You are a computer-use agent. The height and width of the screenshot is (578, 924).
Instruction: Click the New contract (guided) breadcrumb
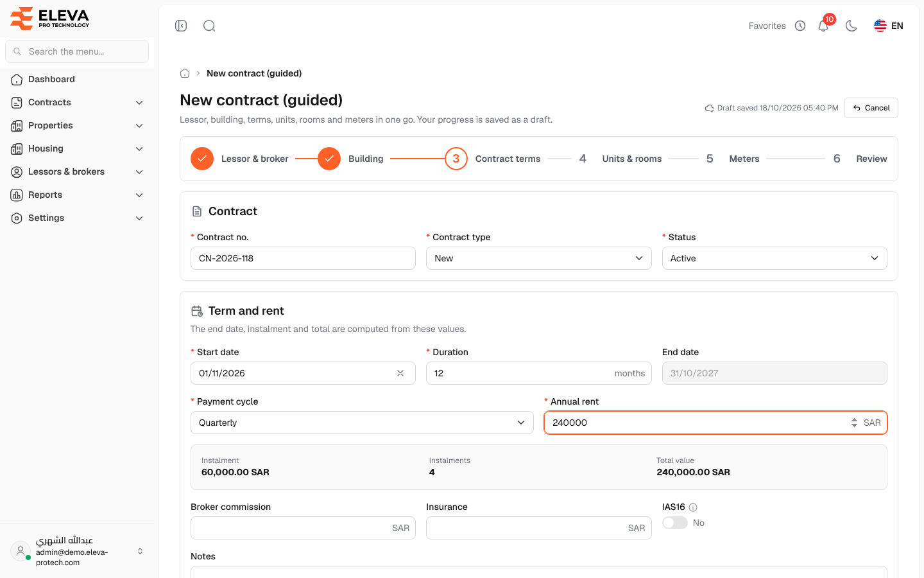point(254,73)
